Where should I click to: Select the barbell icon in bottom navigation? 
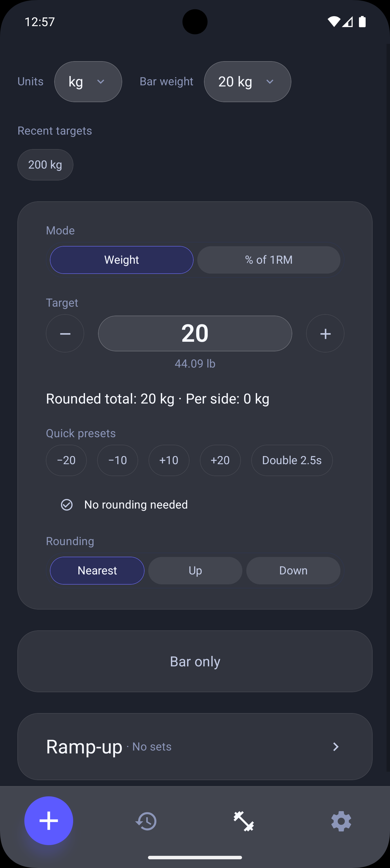(244, 821)
